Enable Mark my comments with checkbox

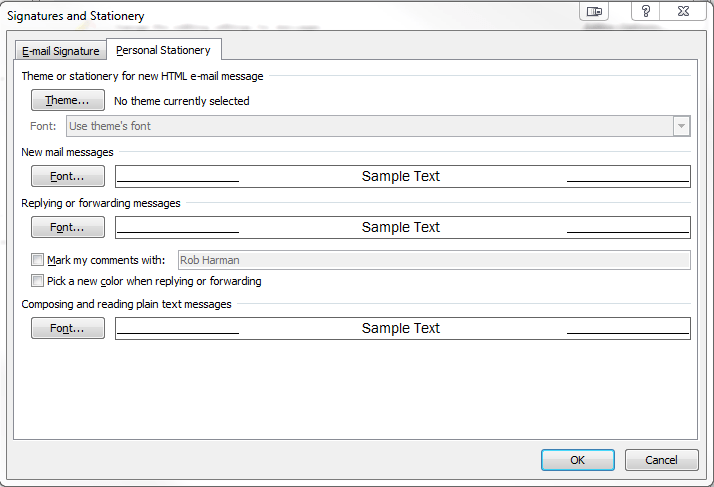click(x=37, y=260)
